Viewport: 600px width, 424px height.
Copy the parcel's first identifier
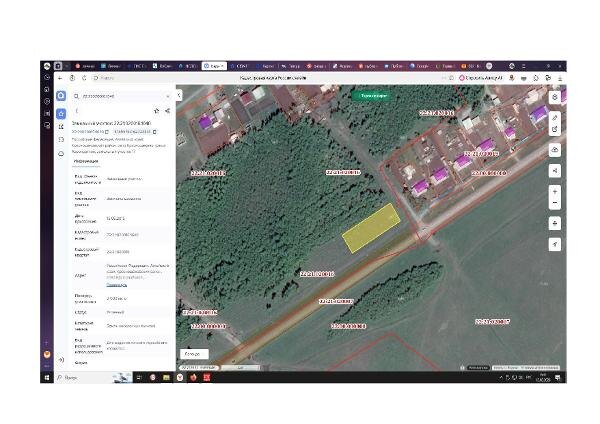107,132
